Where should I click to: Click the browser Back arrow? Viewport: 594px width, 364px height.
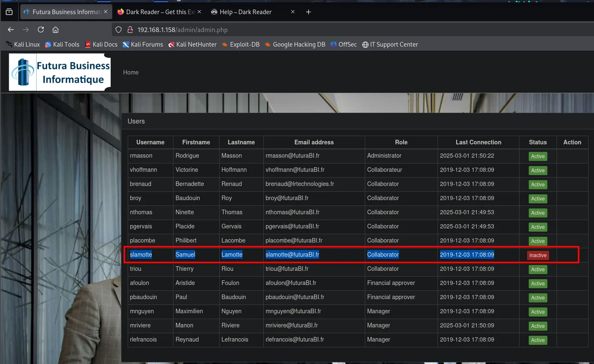pyautogui.click(x=11, y=30)
